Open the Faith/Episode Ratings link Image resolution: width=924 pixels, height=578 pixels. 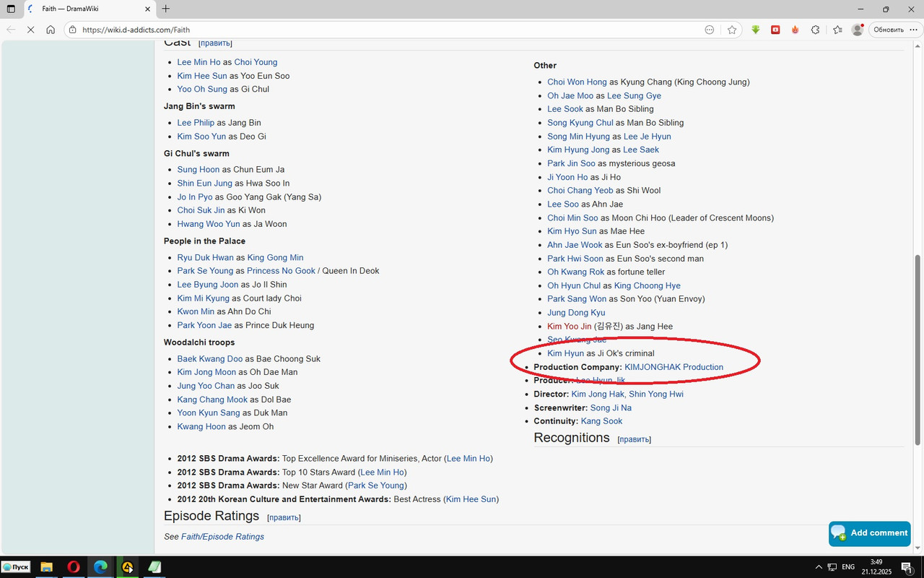click(222, 537)
